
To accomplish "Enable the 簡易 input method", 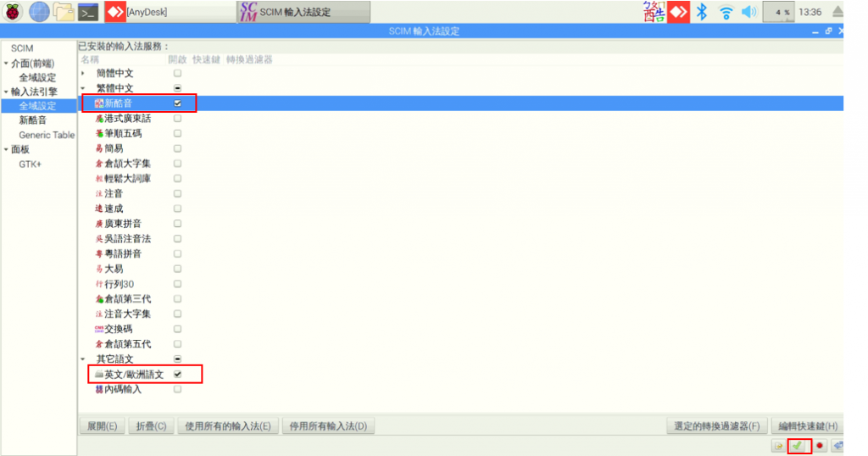I will [177, 148].
